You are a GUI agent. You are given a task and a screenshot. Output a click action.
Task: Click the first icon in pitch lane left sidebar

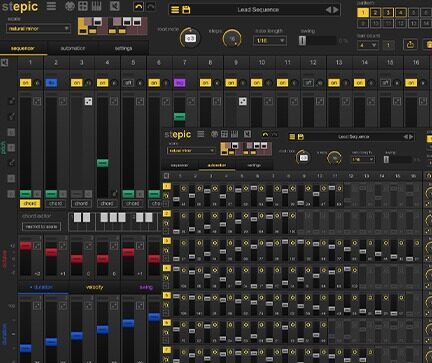pyautogui.click(x=11, y=101)
